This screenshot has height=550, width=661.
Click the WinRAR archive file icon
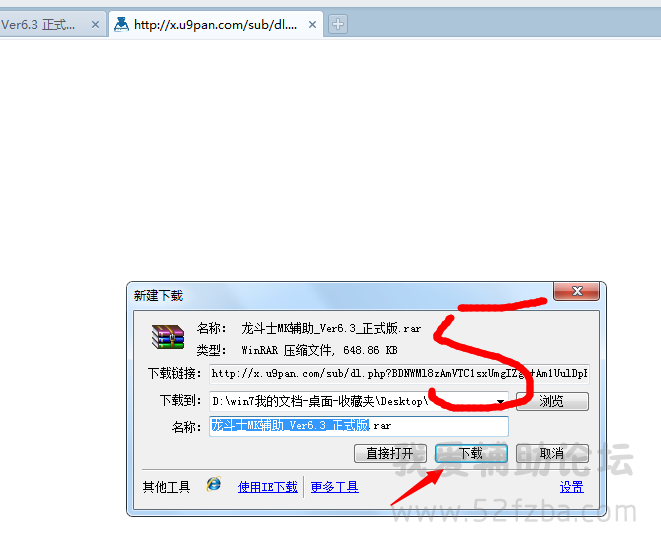coord(168,337)
